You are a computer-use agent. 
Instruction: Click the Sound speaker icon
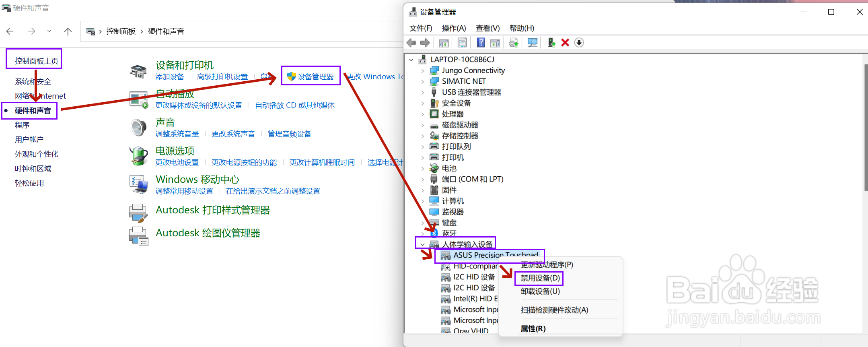click(139, 128)
